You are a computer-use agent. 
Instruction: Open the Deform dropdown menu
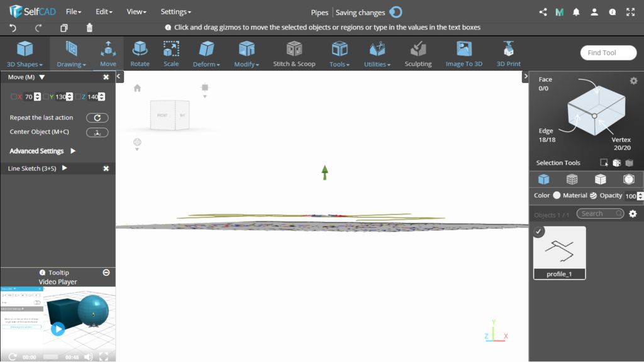(206, 55)
